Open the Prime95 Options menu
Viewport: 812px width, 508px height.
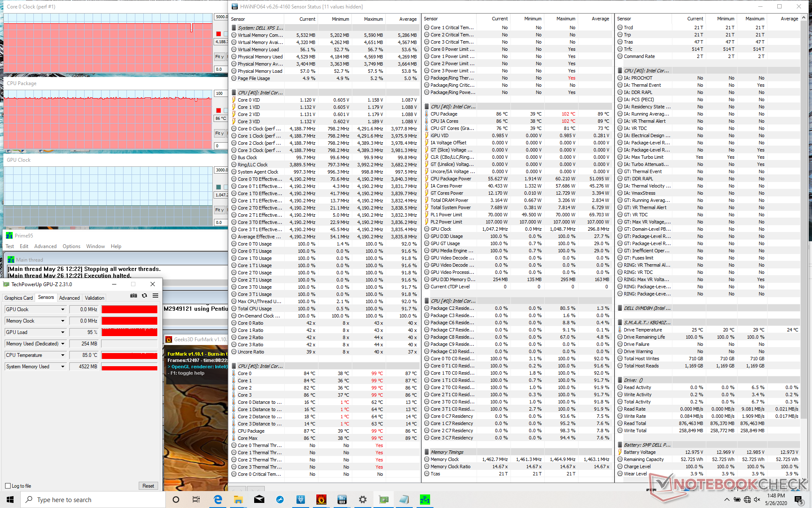[71, 246]
